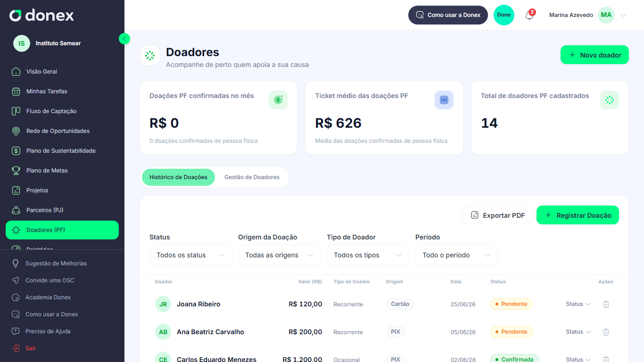Click the R$ 200,00 donation value
Screen dimensions: 644x362
tap(305, 332)
